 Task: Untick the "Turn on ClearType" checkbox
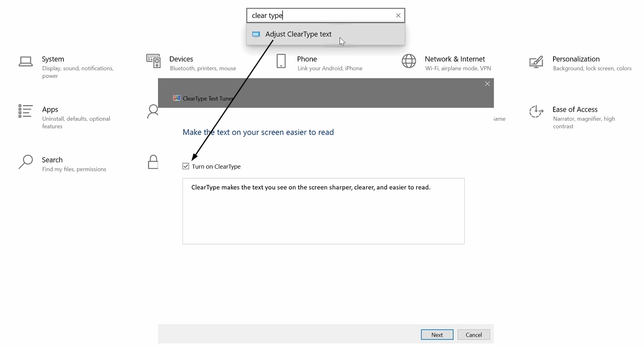(x=186, y=167)
